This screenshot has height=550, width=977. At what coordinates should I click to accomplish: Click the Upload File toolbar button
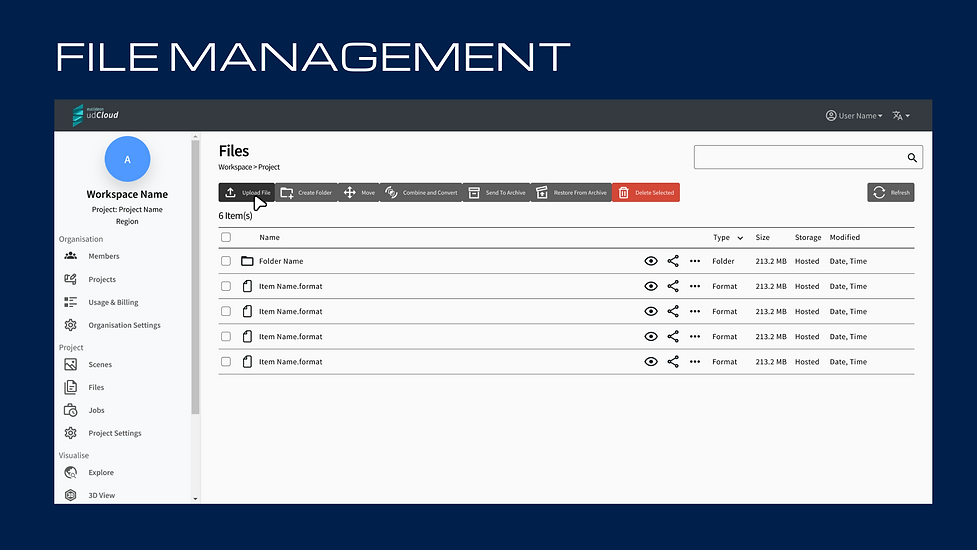[247, 192]
